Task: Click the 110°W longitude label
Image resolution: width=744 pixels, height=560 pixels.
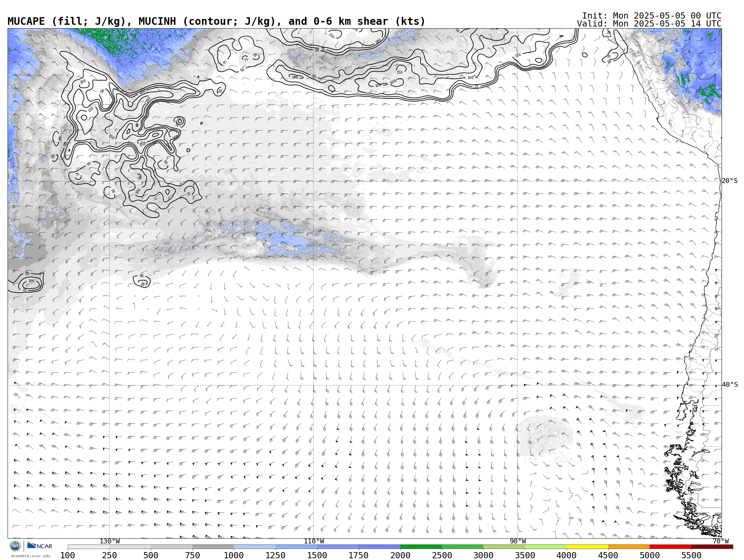Action: pyautogui.click(x=314, y=541)
